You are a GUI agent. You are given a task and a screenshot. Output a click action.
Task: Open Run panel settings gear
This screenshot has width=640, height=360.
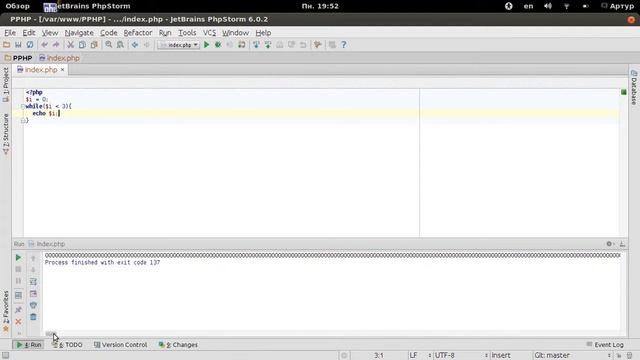609,244
